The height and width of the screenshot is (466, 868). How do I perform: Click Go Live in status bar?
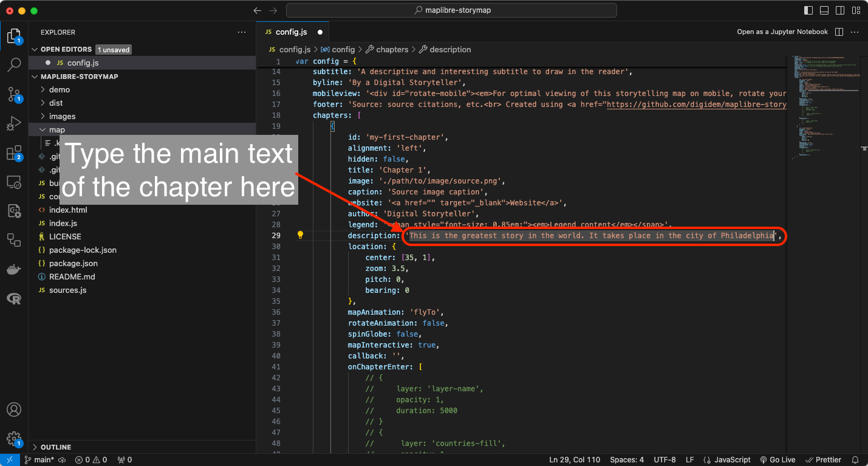(x=777, y=460)
